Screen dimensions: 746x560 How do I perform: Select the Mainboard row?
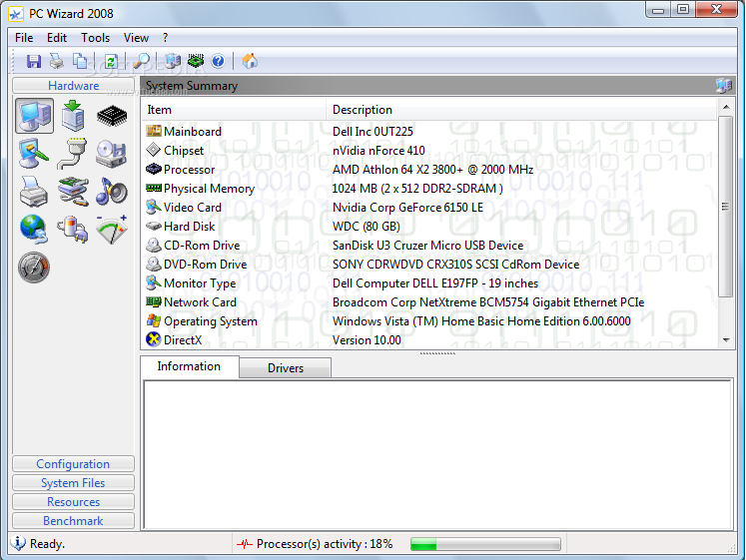[428, 132]
